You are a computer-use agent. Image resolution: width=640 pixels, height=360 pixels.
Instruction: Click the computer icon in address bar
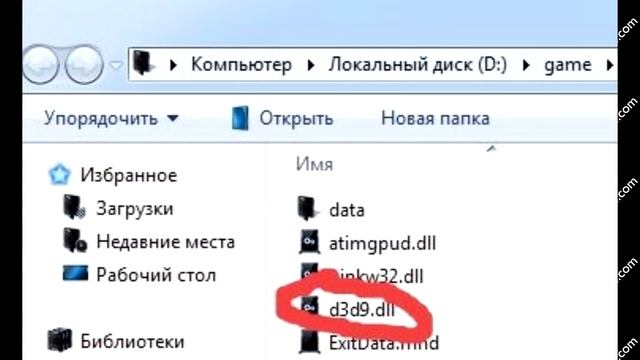click(143, 64)
